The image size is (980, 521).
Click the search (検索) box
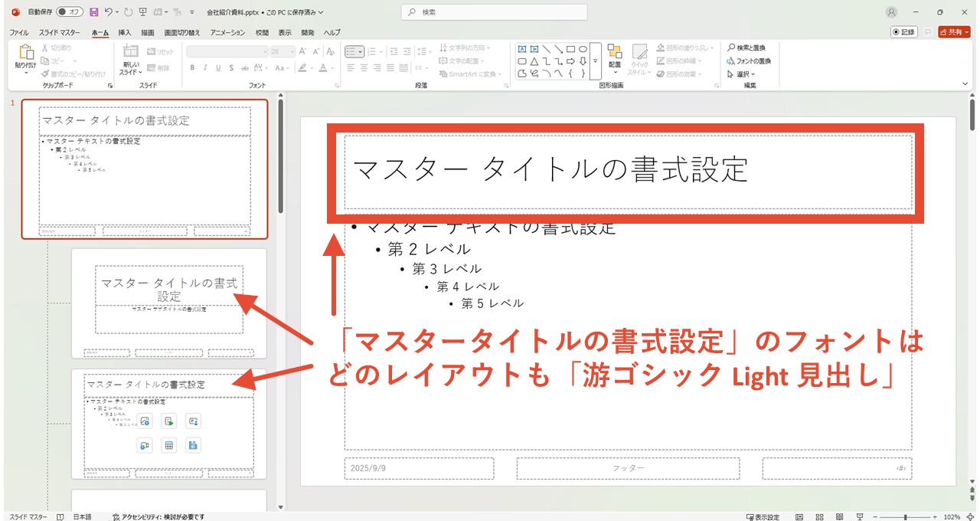tap(495, 12)
